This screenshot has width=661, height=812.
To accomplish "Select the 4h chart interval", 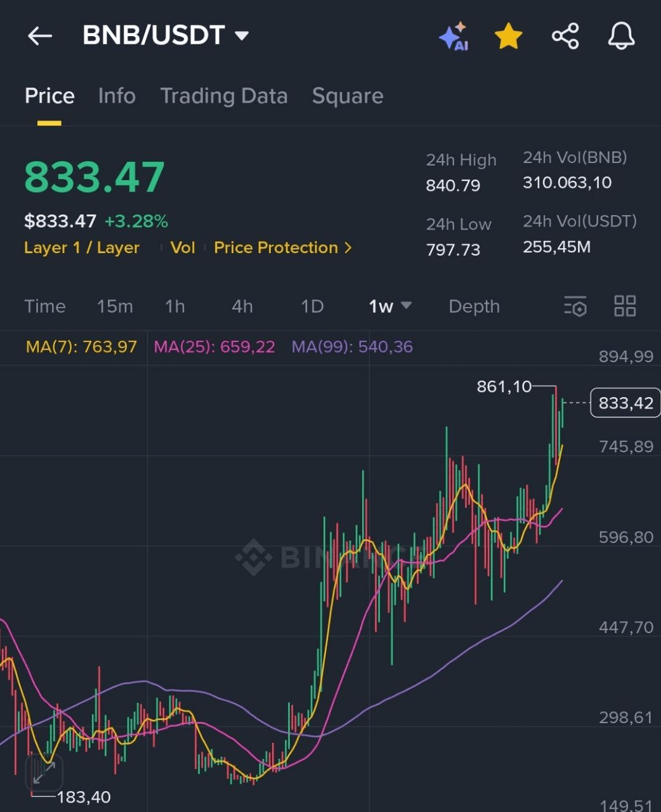I will pos(242,306).
